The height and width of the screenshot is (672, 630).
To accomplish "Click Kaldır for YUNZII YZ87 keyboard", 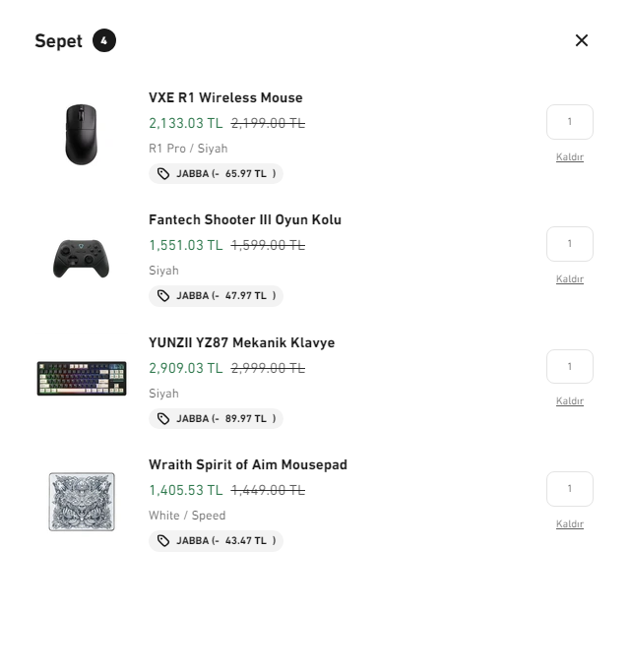I will pyautogui.click(x=570, y=401).
